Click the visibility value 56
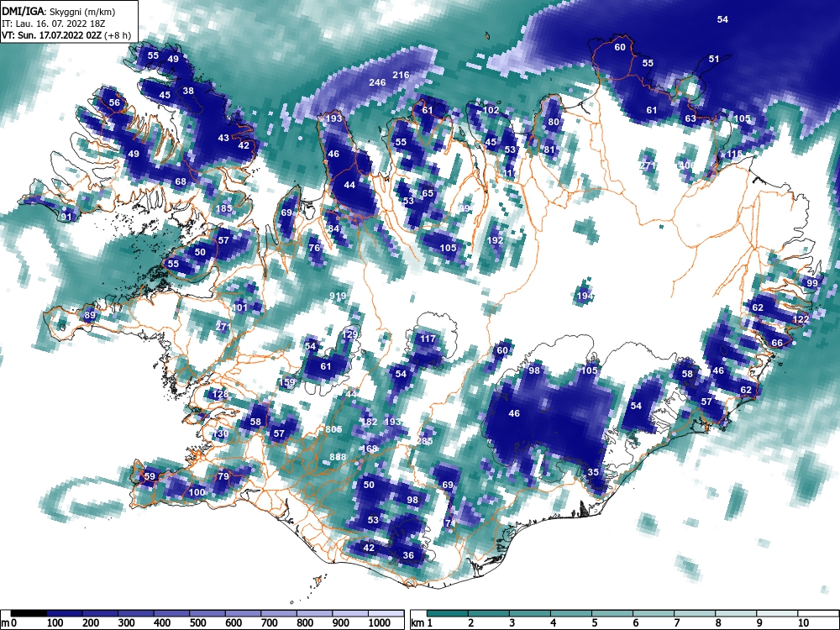840x630 pixels. click(x=114, y=102)
